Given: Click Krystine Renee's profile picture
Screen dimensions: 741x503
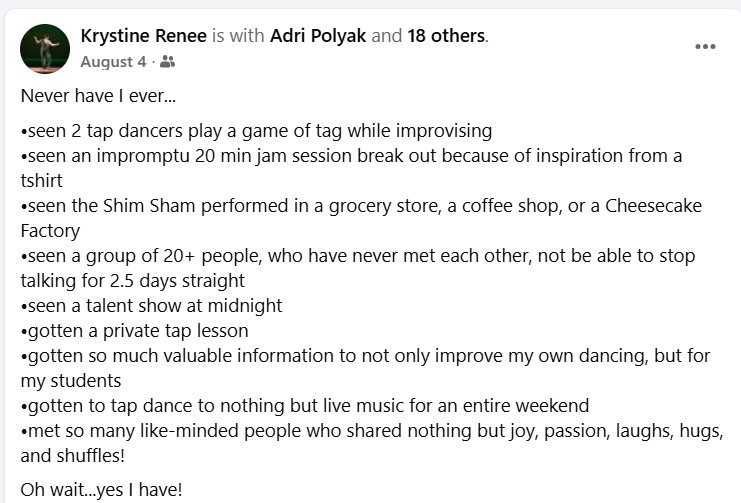Looking at the screenshot, I should click(x=45, y=48).
